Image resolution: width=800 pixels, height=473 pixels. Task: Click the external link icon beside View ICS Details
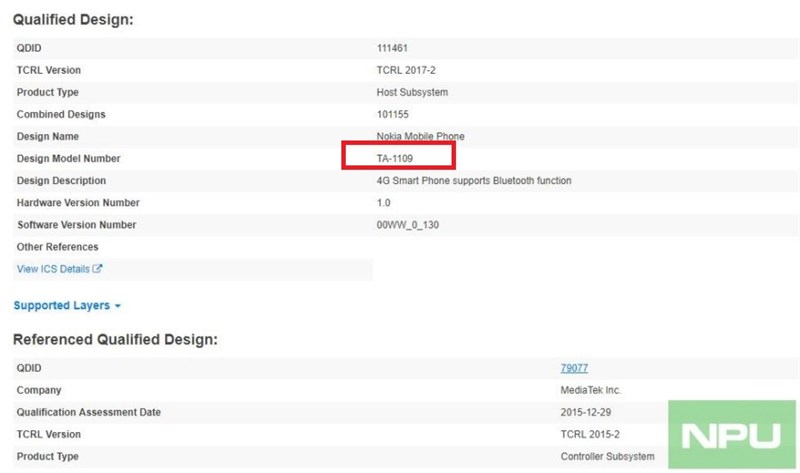coord(98,269)
